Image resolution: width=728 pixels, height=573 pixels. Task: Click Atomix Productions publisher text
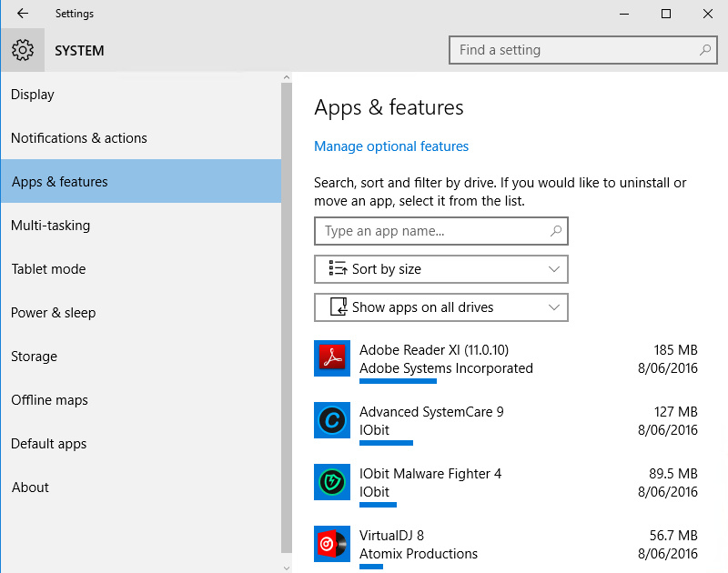pyautogui.click(x=419, y=554)
